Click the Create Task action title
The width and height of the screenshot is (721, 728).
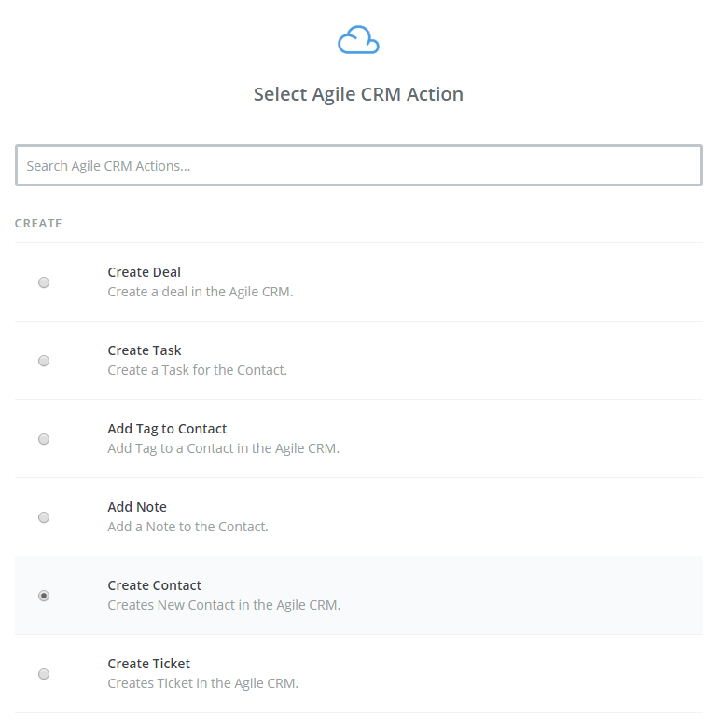click(144, 350)
